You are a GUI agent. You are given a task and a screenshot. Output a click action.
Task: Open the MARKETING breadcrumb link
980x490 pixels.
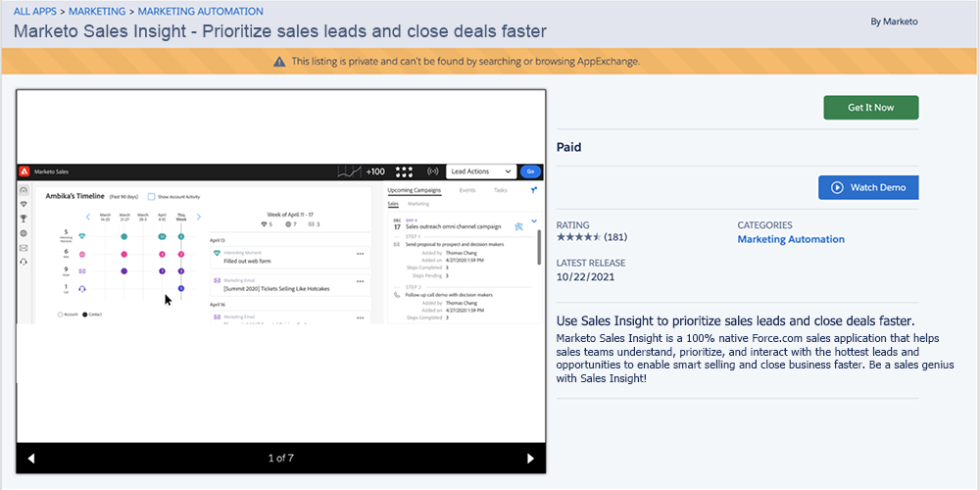[x=97, y=11]
